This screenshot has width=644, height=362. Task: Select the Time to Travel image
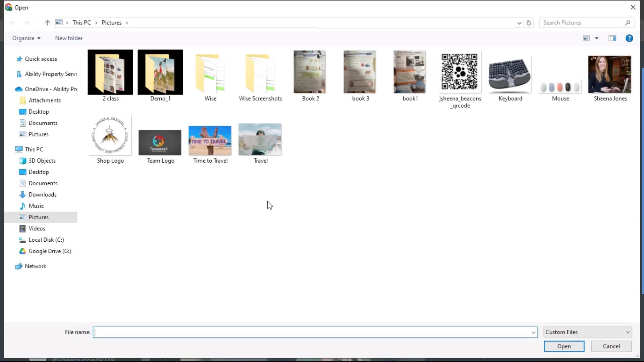[x=211, y=140]
